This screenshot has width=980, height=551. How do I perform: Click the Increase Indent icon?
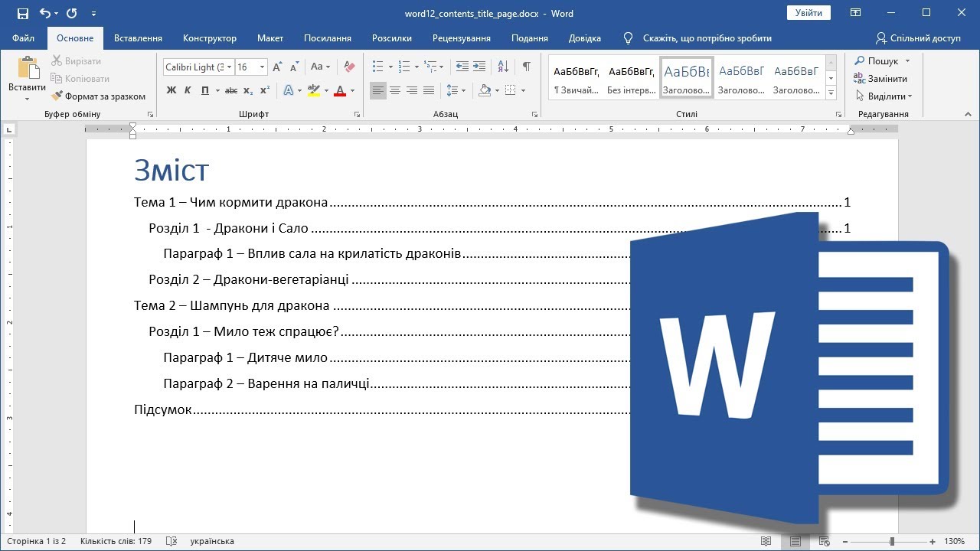479,67
